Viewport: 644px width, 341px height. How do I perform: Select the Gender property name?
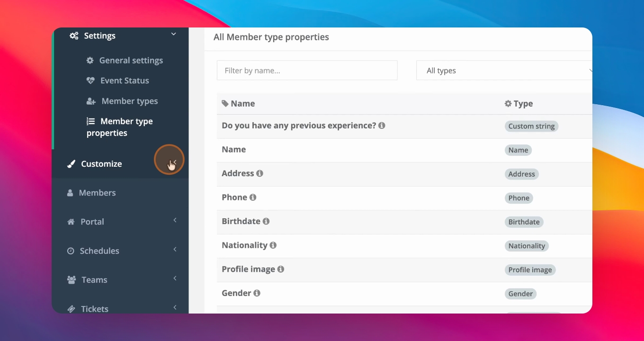click(x=236, y=293)
